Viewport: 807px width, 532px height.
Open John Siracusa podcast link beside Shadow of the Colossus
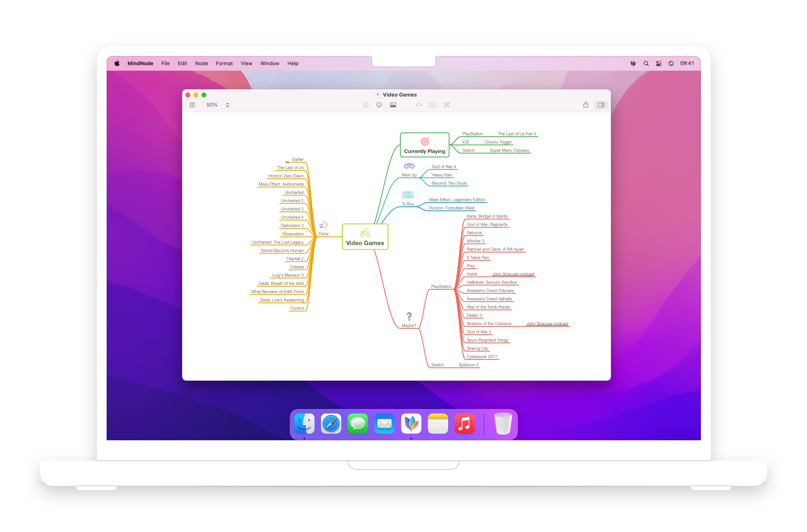pyautogui.click(x=547, y=324)
